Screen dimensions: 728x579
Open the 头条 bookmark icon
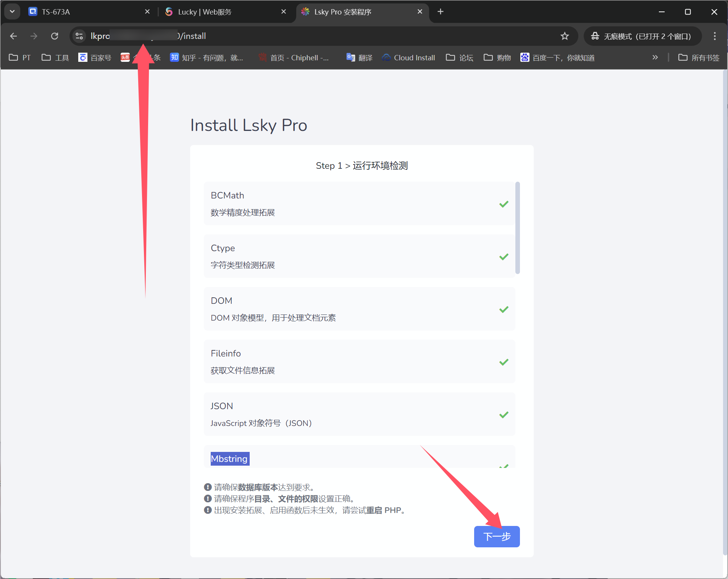[125, 58]
